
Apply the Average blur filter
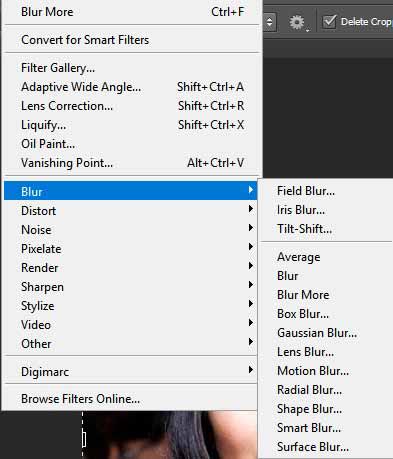tap(298, 257)
